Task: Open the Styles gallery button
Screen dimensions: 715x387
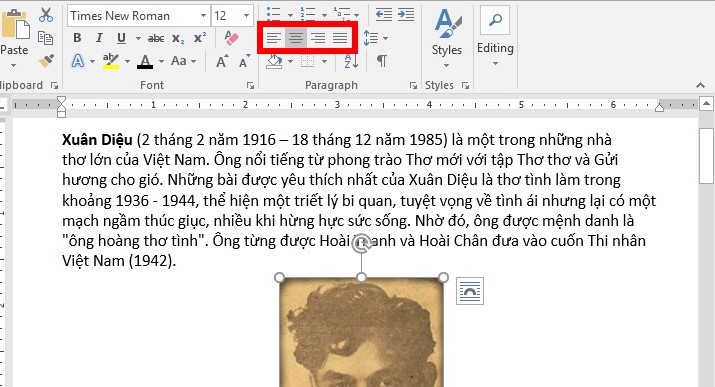Action: coord(447,38)
